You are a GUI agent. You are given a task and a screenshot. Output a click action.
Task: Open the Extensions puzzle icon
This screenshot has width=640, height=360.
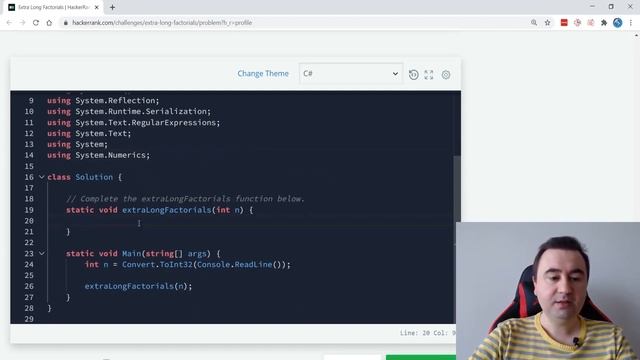tap(604, 23)
